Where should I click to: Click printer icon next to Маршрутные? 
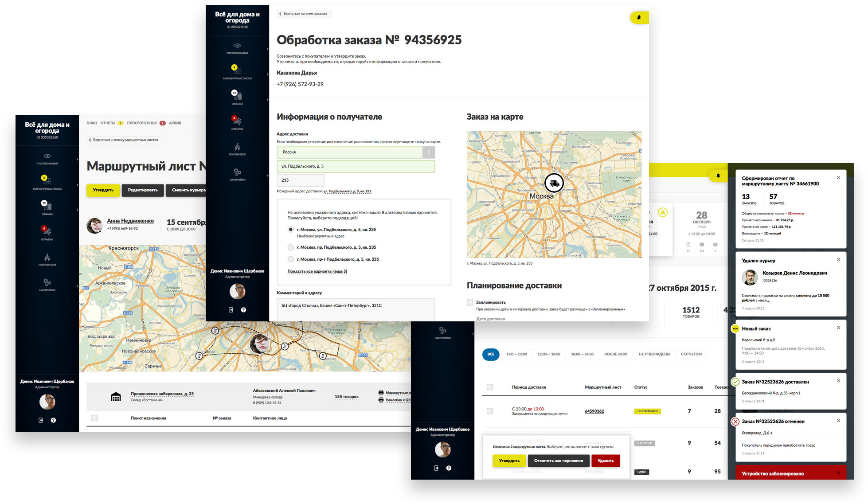click(x=381, y=393)
